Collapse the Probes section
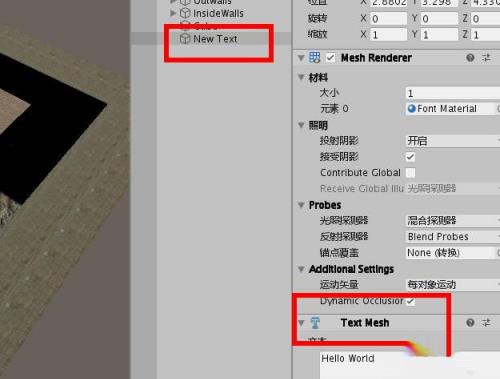This screenshot has height=379, width=500. [x=301, y=205]
